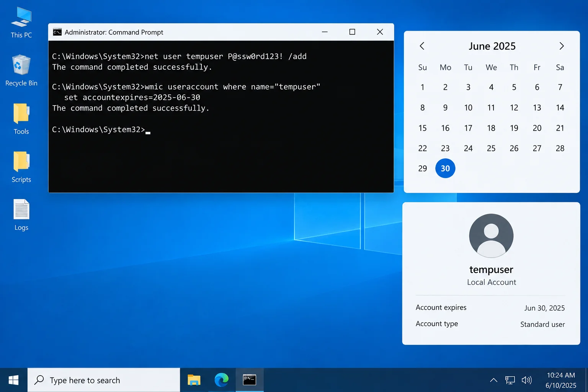Click the accountexpires=2025-06-30 command line
Viewport: 588px width, 392px height.
132,97
